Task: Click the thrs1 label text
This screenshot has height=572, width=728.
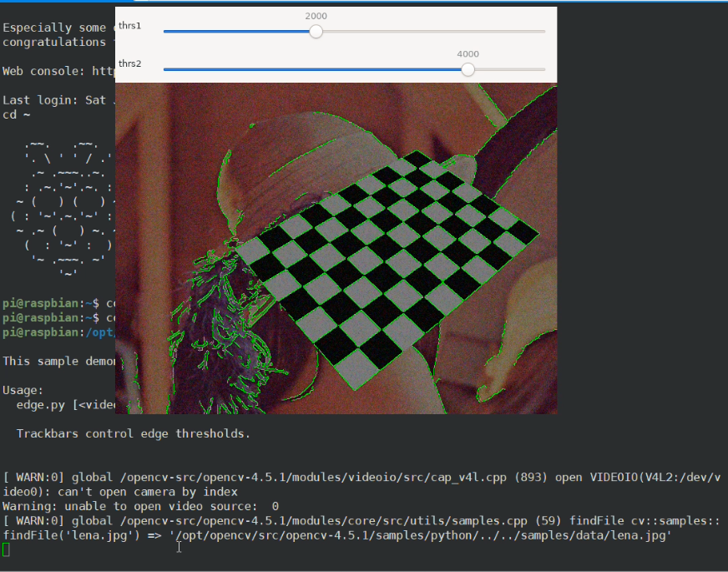Action: [129, 26]
